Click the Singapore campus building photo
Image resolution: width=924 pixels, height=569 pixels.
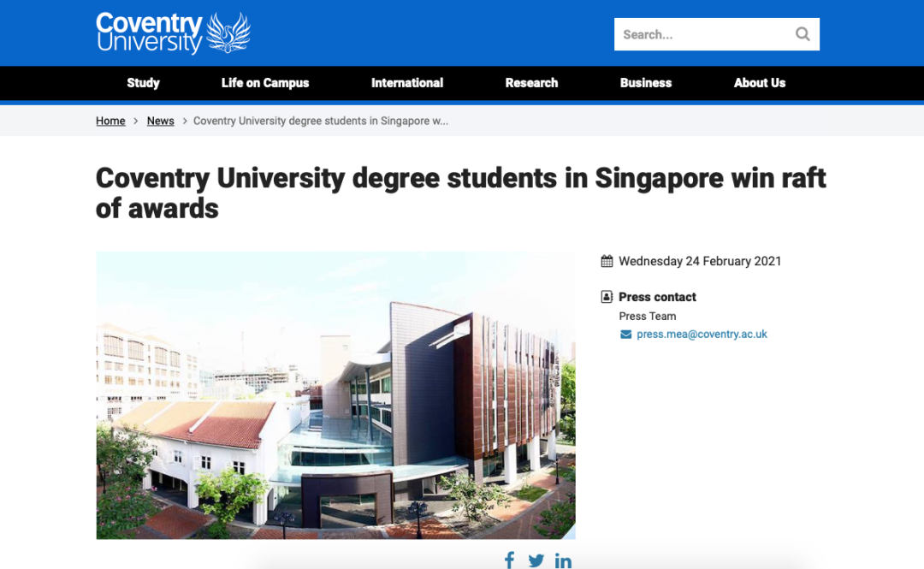click(x=336, y=395)
